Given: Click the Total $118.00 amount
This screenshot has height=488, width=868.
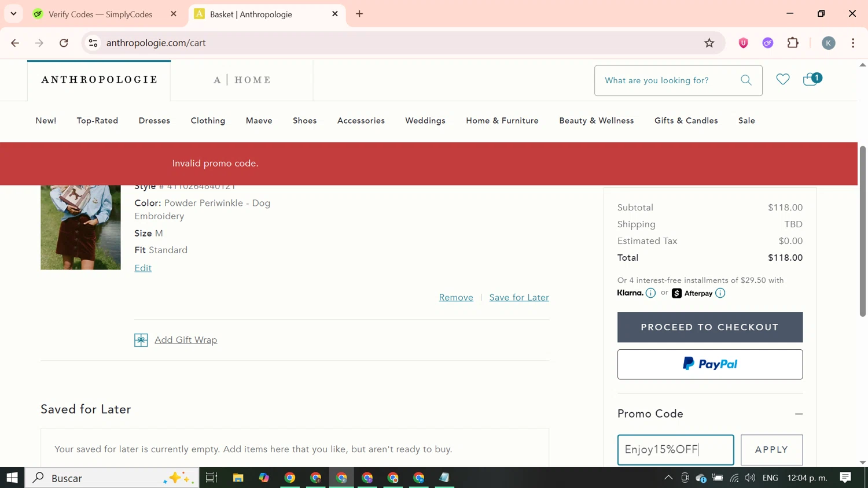Looking at the screenshot, I should [785, 258].
